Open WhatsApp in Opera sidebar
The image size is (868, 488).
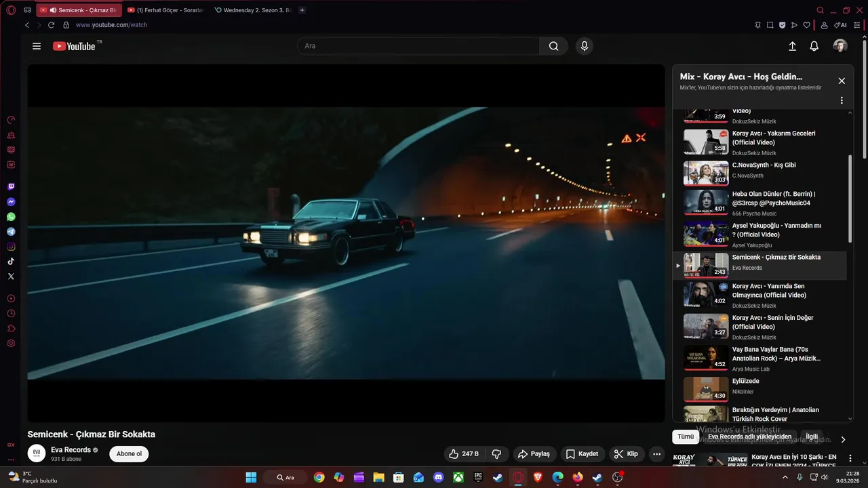click(11, 217)
